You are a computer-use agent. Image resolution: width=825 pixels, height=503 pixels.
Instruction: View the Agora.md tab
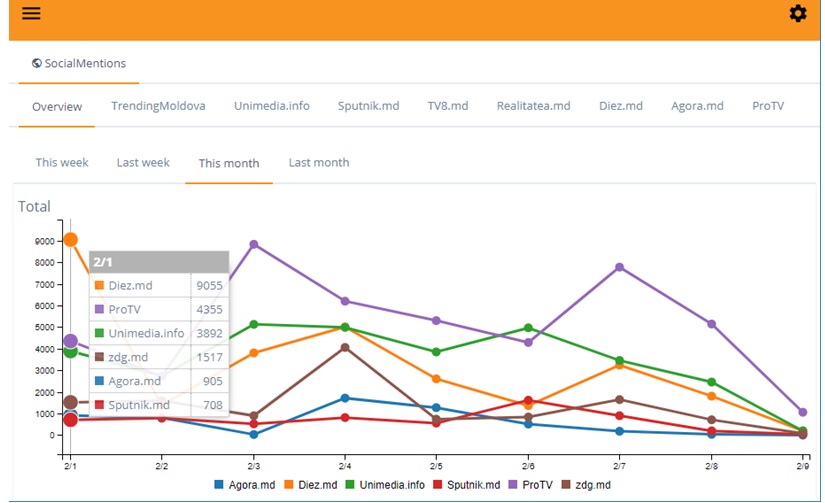(697, 106)
